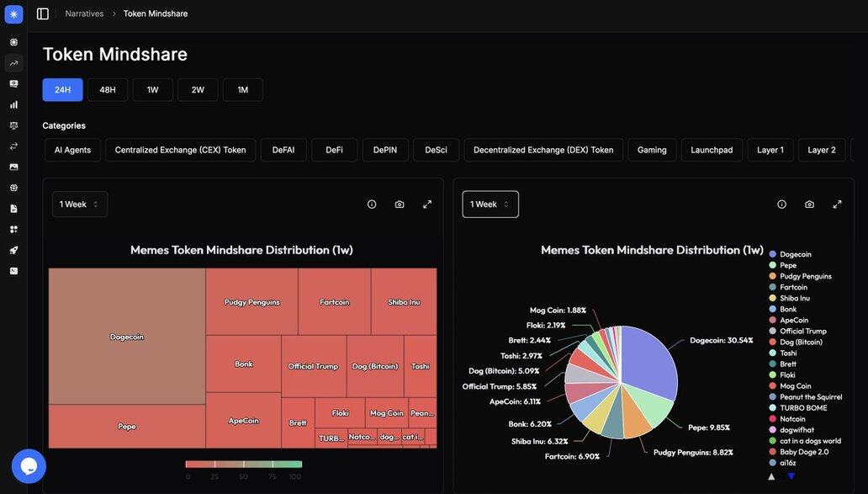Open the terminal window sidebar icon
This screenshot has height=494, width=868.
13,271
